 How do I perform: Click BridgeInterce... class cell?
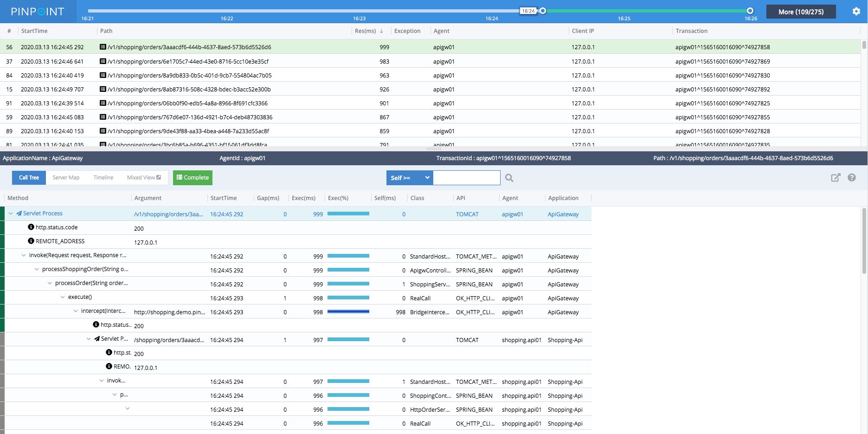(430, 312)
